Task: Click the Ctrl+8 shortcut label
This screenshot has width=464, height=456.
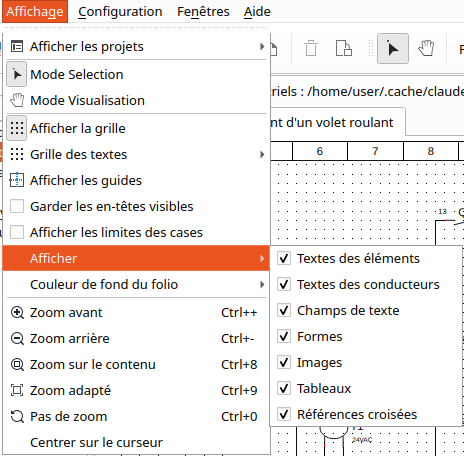Action: pyautogui.click(x=239, y=365)
